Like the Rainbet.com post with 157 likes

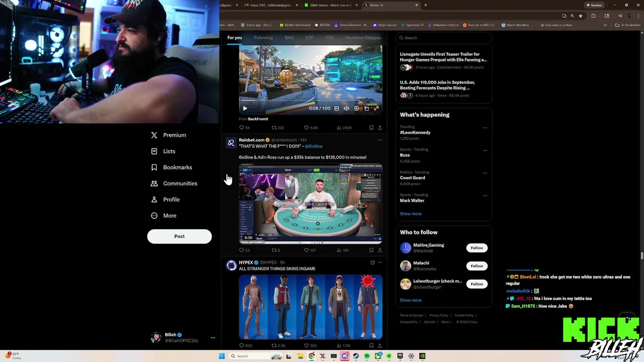tap(310, 250)
